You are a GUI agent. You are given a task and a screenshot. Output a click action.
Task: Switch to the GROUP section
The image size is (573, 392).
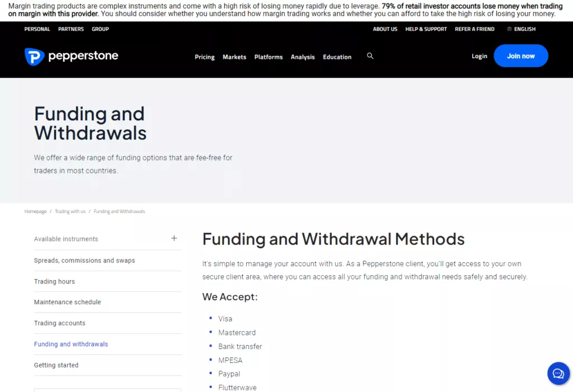click(x=101, y=29)
